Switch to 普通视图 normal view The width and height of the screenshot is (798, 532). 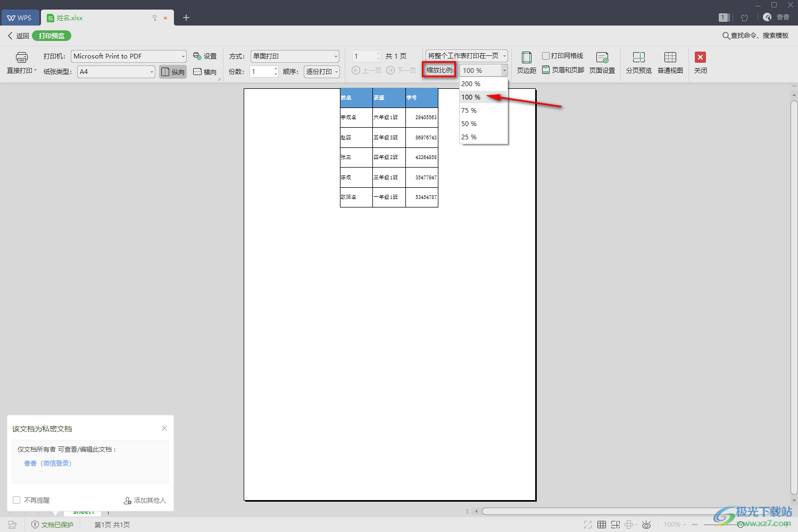click(670, 63)
